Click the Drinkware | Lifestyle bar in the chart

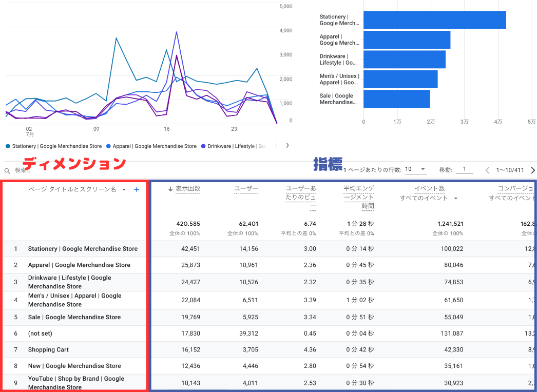point(405,59)
